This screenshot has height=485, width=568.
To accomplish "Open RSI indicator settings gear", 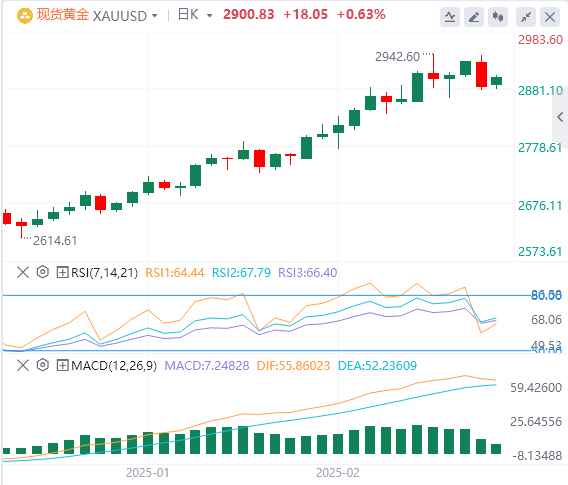I will tap(43, 272).
